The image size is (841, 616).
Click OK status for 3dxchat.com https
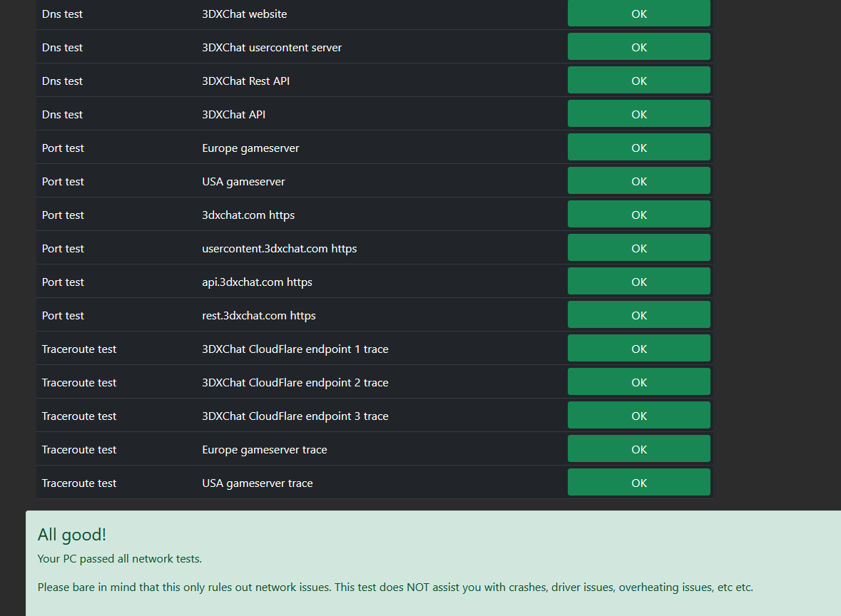click(639, 215)
